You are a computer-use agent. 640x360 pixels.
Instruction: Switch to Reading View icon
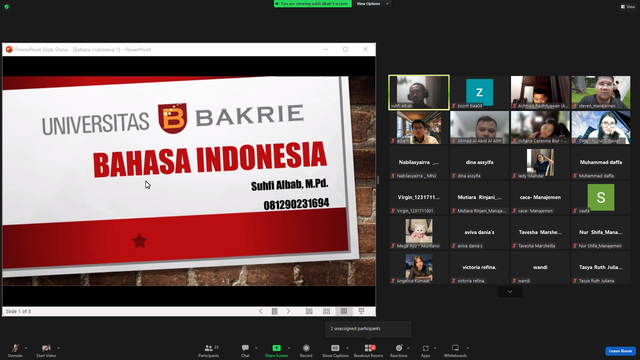pyautogui.click(x=344, y=311)
